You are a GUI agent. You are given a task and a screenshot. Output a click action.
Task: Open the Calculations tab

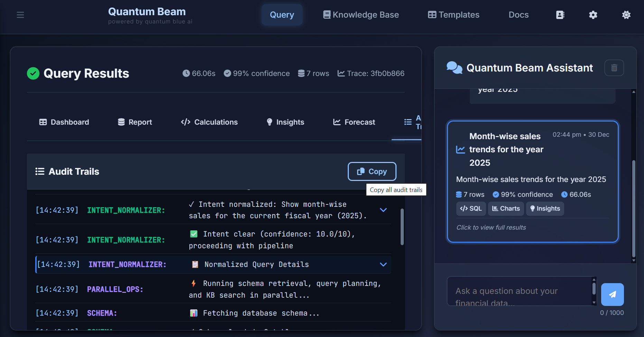pos(209,122)
